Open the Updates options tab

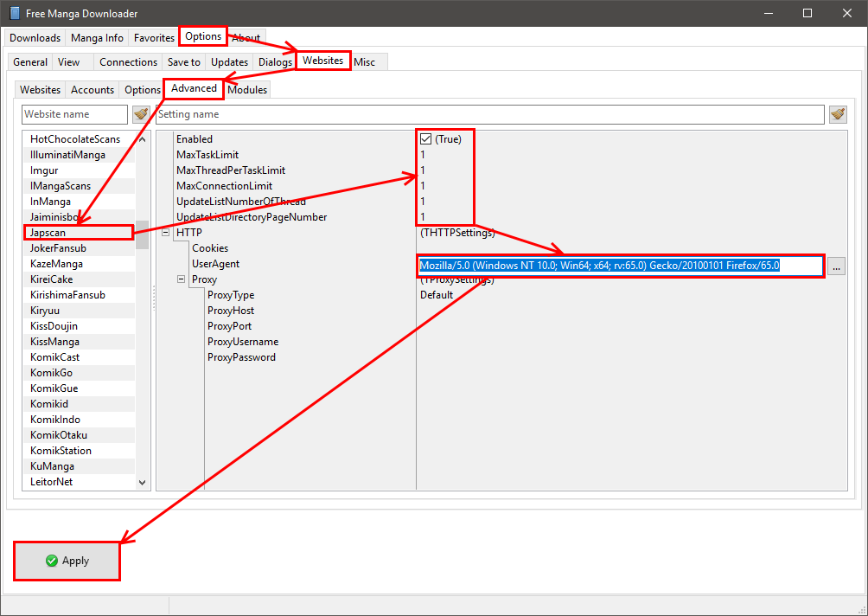point(229,62)
